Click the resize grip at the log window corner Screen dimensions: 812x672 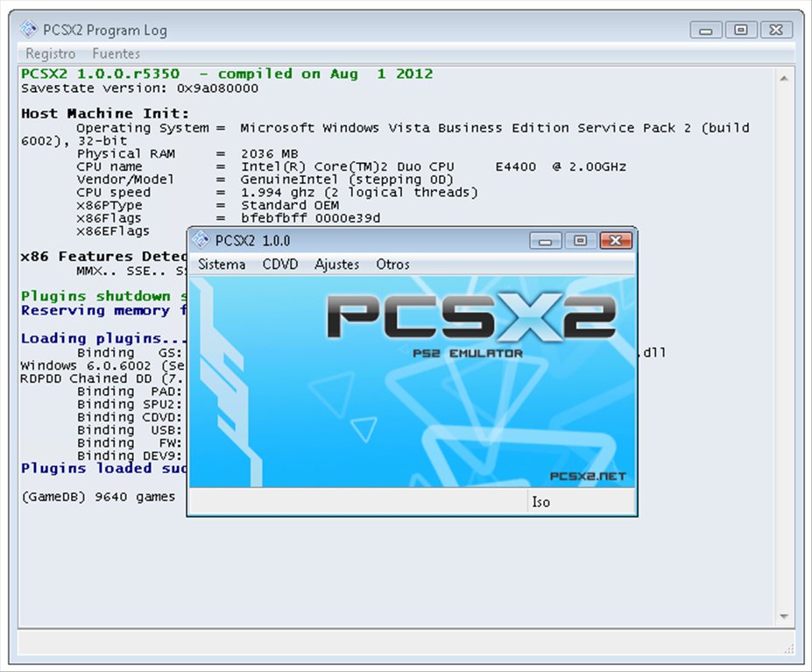(787, 649)
